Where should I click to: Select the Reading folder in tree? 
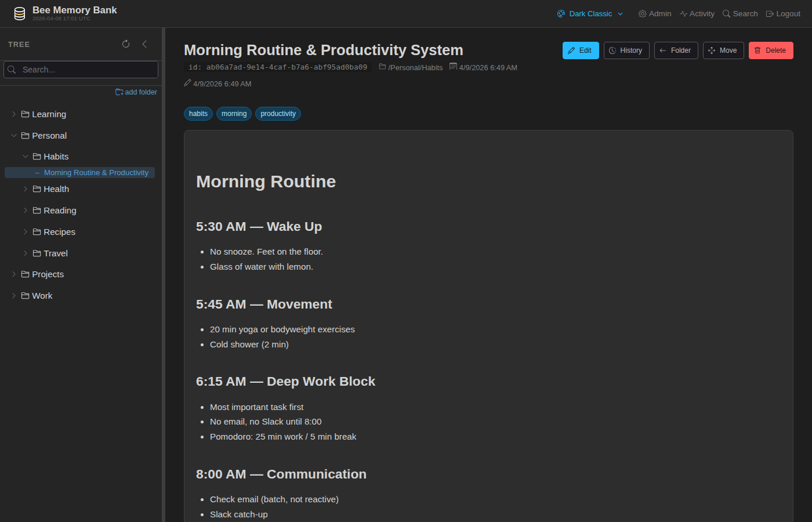55,211
